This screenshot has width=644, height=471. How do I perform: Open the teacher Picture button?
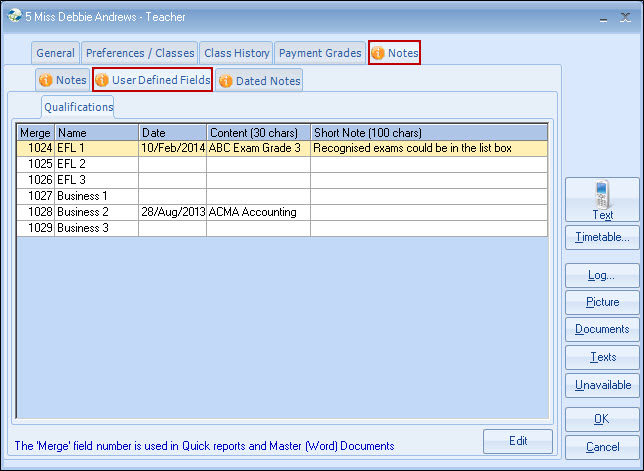click(x=602, y=302)
